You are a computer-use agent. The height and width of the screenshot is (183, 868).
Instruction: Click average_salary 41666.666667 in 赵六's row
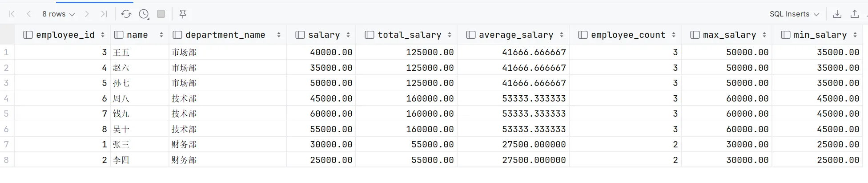(x=513, y=68)
